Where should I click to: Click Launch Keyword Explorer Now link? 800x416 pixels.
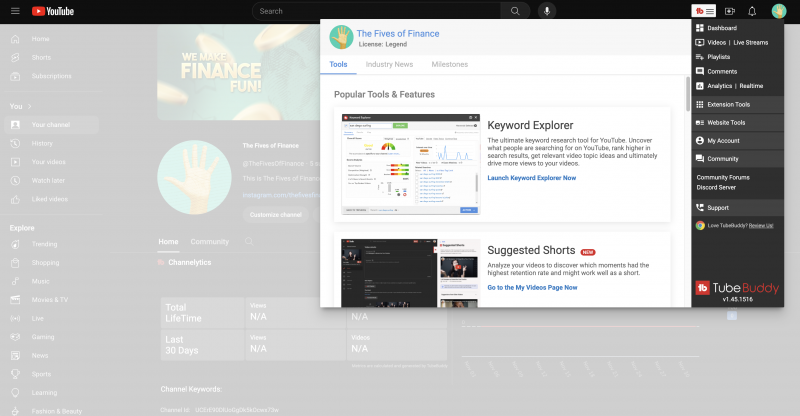(x=531, y=177)
